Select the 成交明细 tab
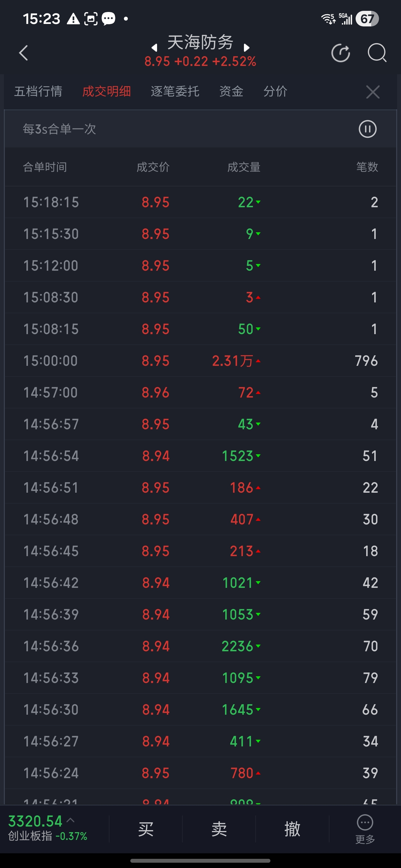401x868 pixels. [x=107, y=91]
